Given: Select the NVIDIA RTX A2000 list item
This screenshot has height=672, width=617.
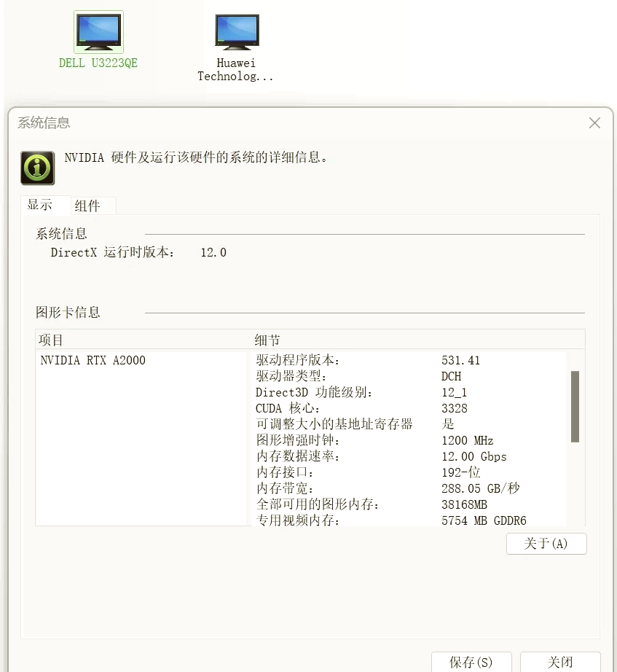Looking at the screenshot, I should pyautogui.click(x=93, y=360).
